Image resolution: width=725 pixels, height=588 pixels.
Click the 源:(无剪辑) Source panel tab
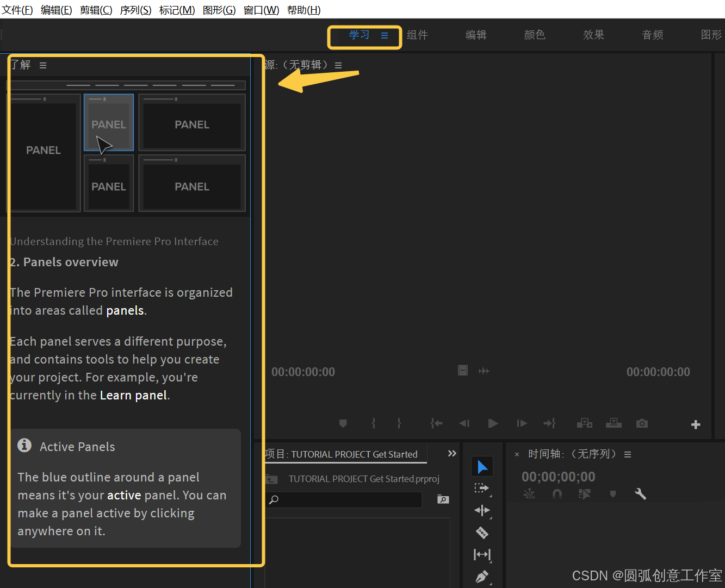297,65
